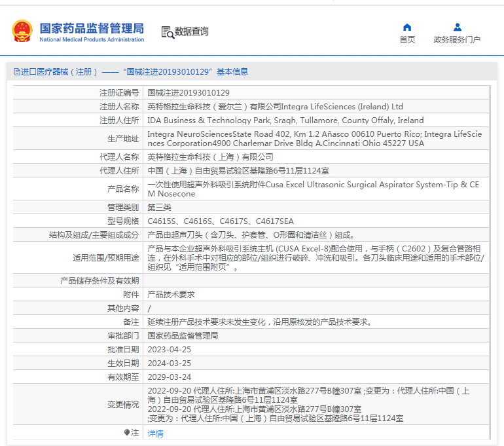Screen dimensions: 504x446
Task: Click model list C4615S、C4616S、C4617S
Action: 221,221
